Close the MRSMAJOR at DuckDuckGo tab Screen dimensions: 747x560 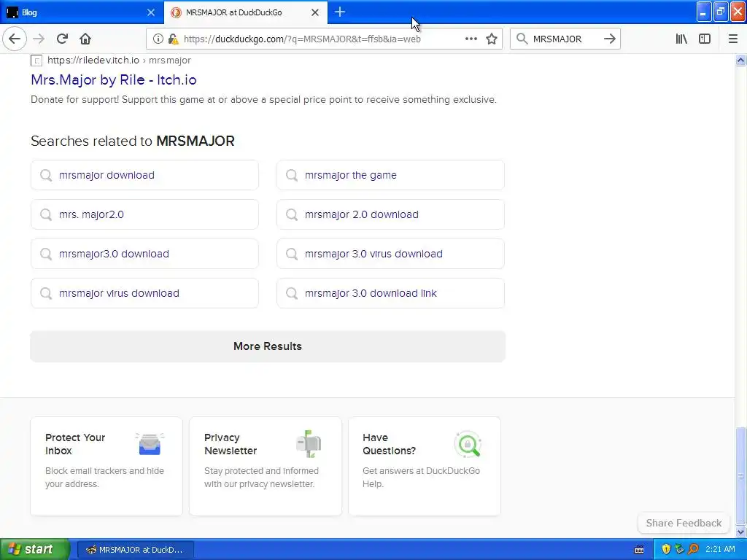315,12
